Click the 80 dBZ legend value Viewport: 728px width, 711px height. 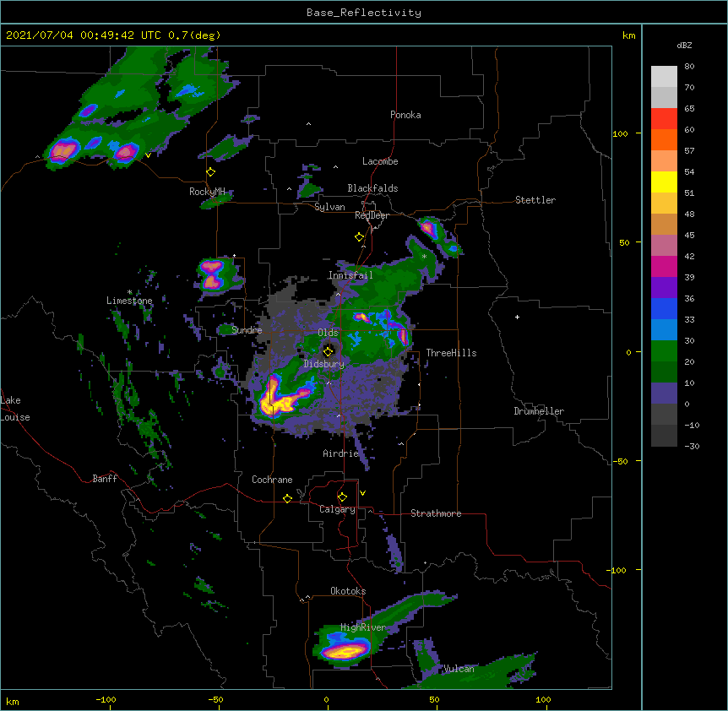tap(689, 66)
